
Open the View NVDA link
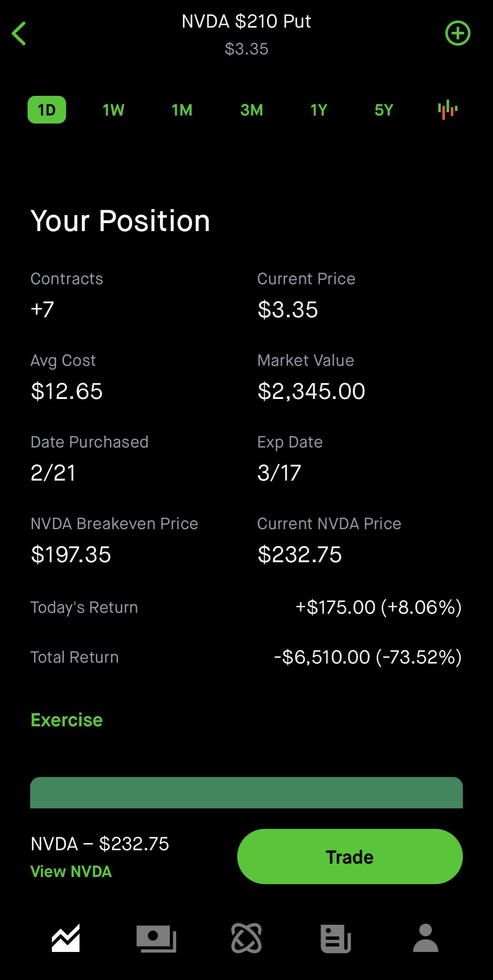click(x=71, y=872)
